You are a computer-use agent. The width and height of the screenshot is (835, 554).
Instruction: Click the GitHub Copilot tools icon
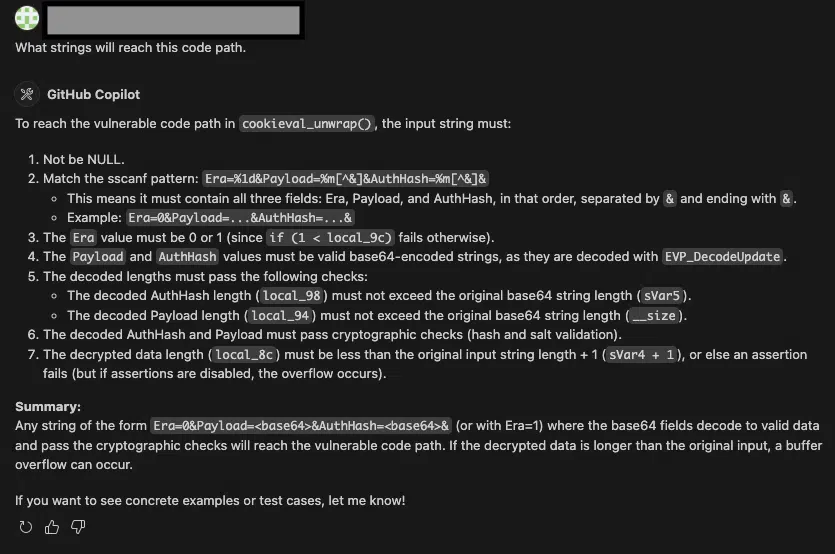[x=27, y=94]
